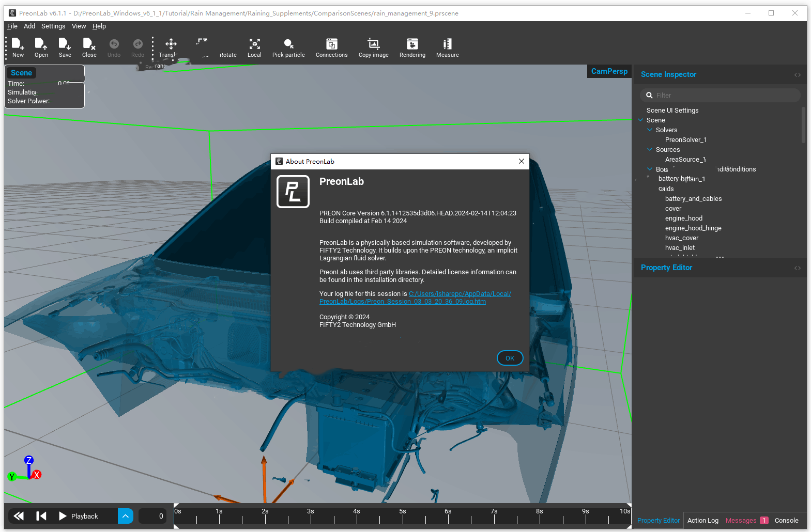This screenshot has width=811, height=532.
Task: Collapse the Scene tree node
Action: tap(641, 120)
